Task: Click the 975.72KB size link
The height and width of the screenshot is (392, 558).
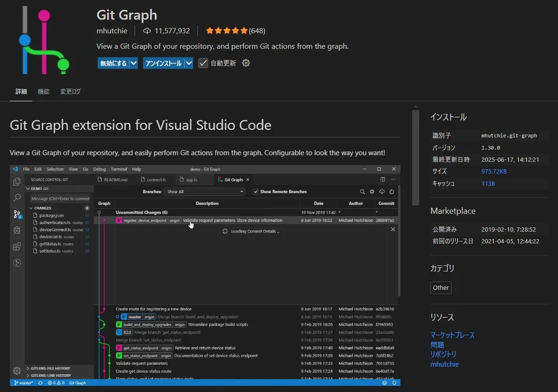Action: [494, 171]
